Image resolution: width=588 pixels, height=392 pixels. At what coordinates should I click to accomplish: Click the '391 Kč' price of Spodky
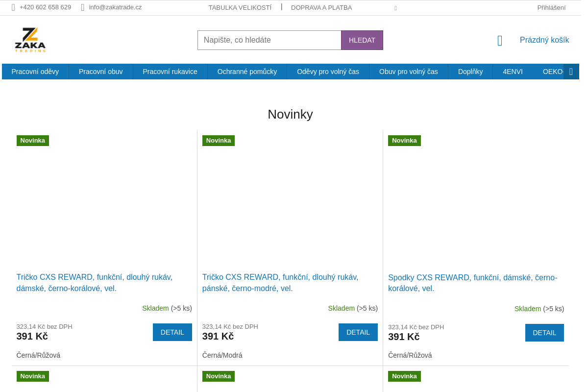(x=404, y=337)
